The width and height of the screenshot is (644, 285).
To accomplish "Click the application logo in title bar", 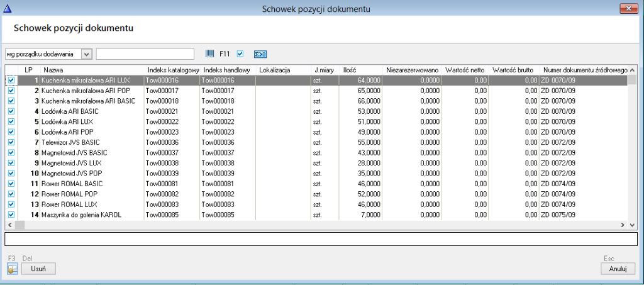I will (x=8, y=8).
